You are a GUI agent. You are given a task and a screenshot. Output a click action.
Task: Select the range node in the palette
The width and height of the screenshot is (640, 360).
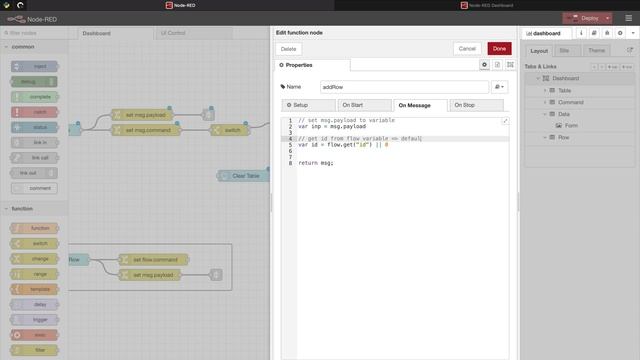tap(35, 274)
